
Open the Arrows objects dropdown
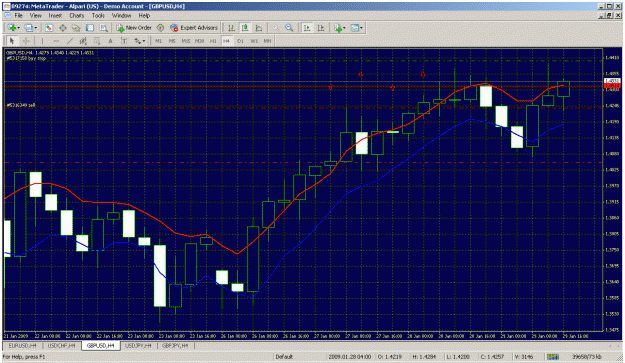140,41
